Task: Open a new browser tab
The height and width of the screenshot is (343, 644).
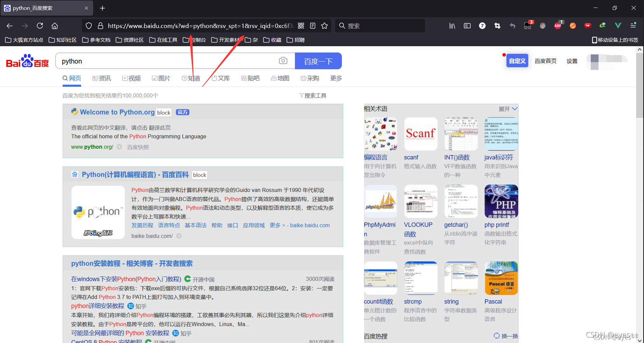Action: point(103,8)
